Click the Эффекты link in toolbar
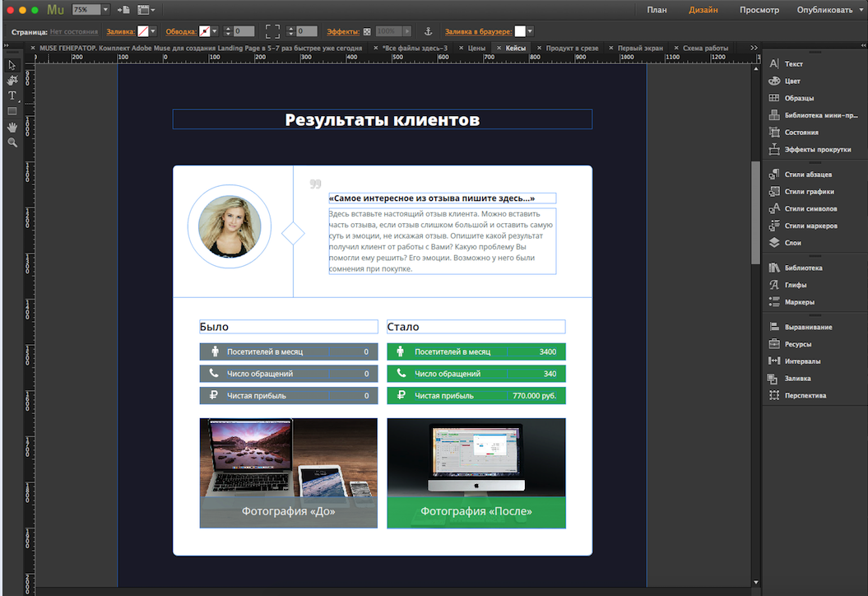This screenshot has height=596, width=868. point(342,31)
